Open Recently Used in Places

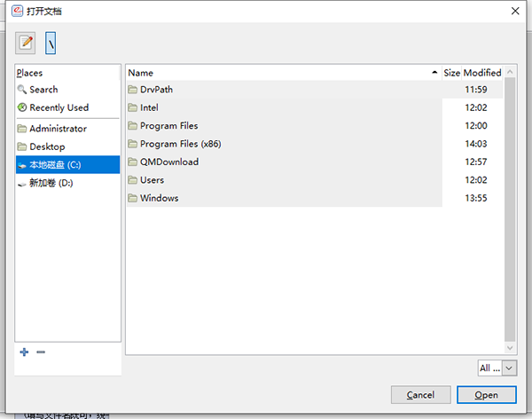[59, 107]
